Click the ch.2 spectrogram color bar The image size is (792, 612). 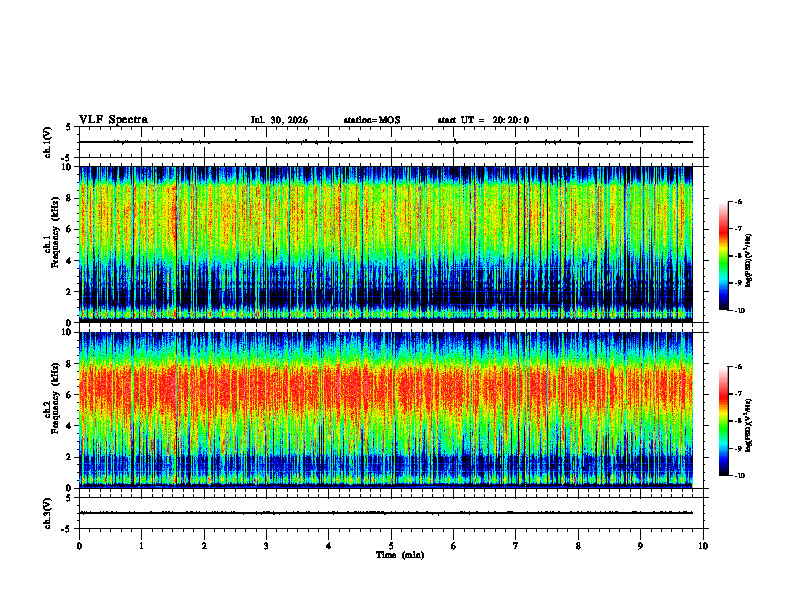(724, 421)
